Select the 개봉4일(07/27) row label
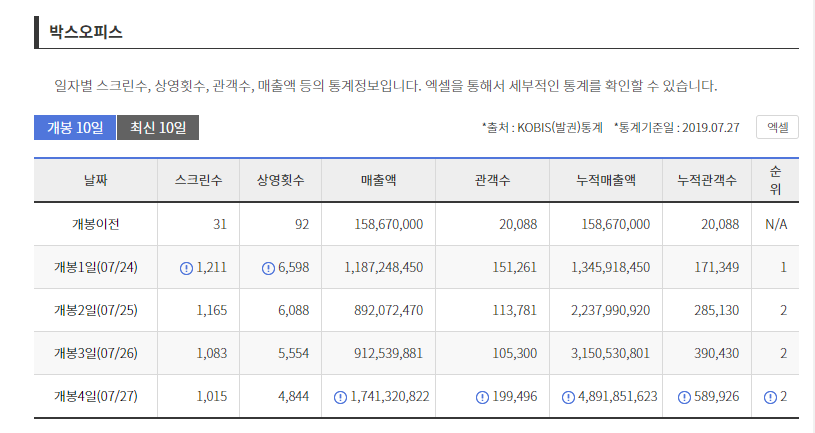This screenshot has width=815, height=433. (x=96, y=397)
